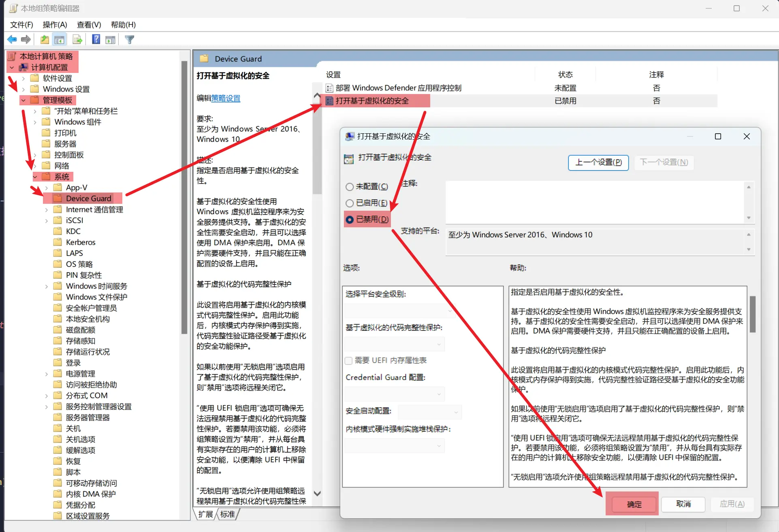Click the Kerberos folder icon

pyautogui.click(x=58, y=242)
